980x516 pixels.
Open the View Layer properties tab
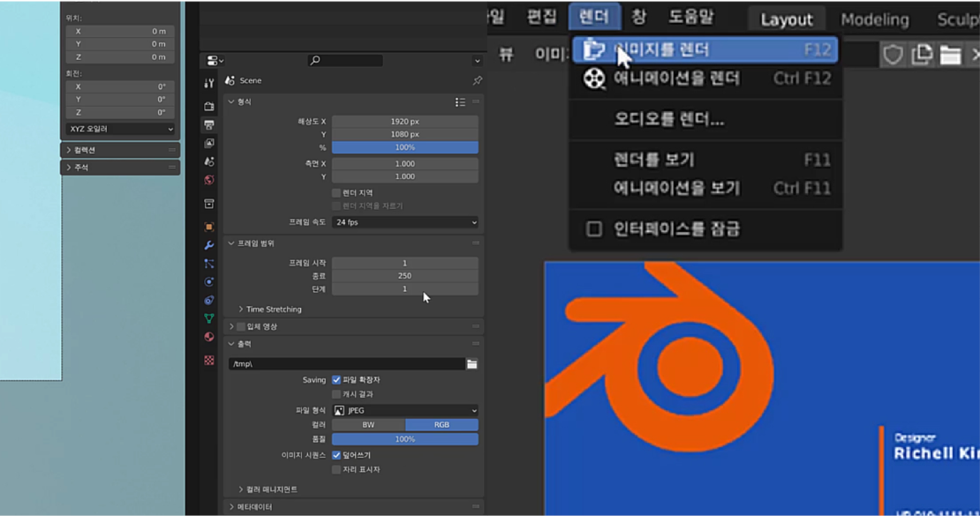[x=208, y=143]
